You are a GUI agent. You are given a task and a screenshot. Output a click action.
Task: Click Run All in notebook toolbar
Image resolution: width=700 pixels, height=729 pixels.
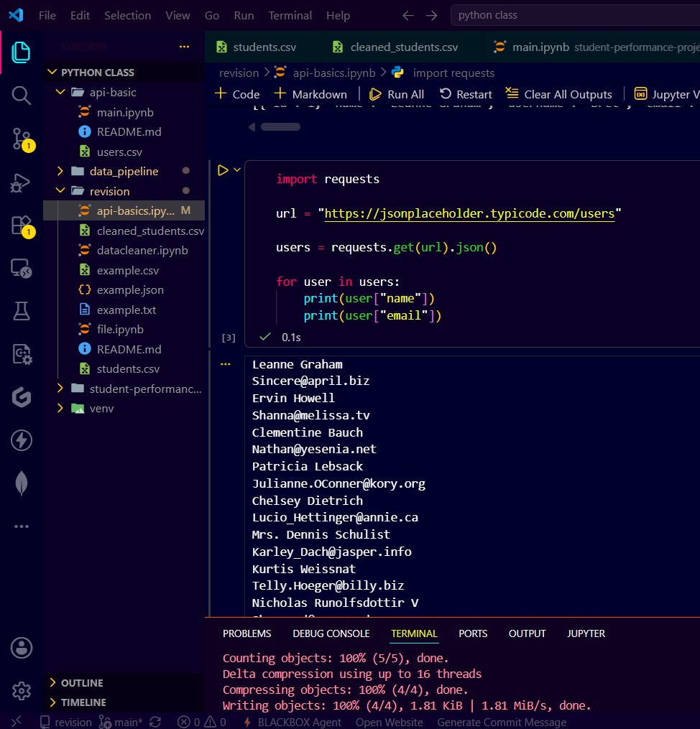coord(397,94)
